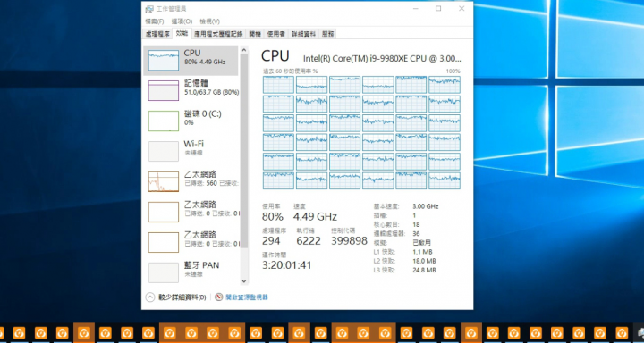Click the large 80% utilization value
The height and width of the screenshot is (343, 644).
(x=273, y=217)
